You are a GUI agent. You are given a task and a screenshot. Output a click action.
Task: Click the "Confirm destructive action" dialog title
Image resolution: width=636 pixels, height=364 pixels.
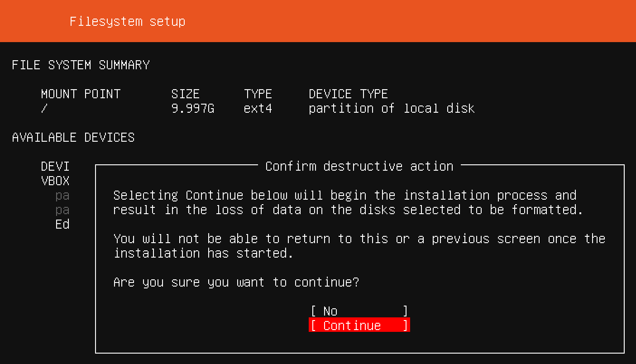[359, 166]
